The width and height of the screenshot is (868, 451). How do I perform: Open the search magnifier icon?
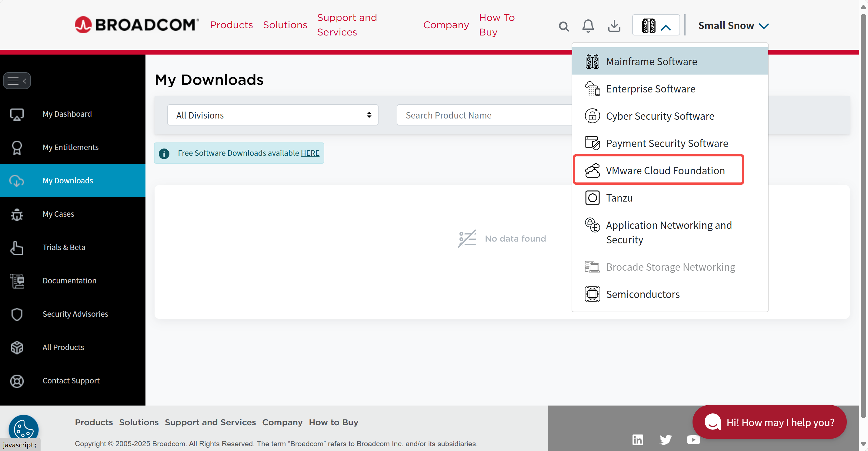[563, 26]
